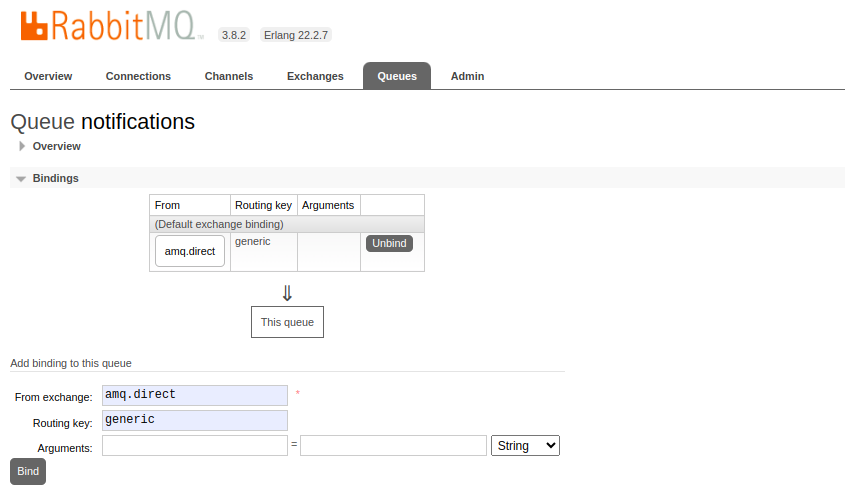The width and height of the screenshot is (845, 496).
Task: Click the 'Arguments' column header
Action: (x=328, y=205)
